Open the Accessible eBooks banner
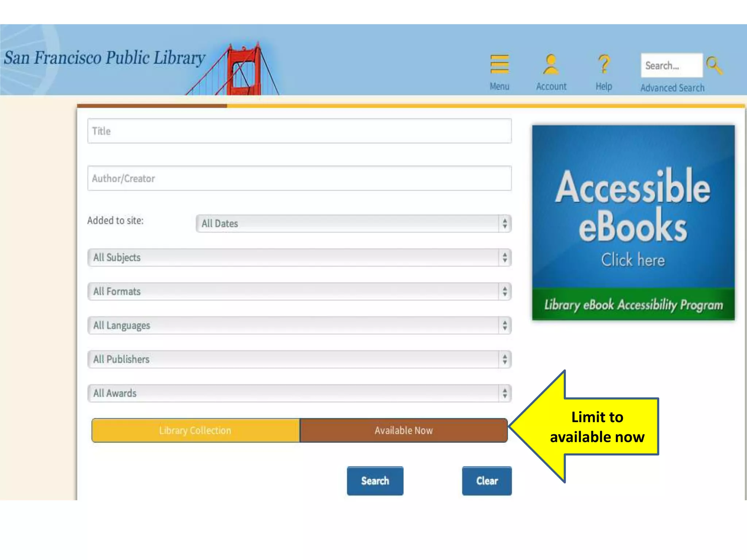Image resolution: width=747 pixels, height=560 pixels. pos(633,222)
